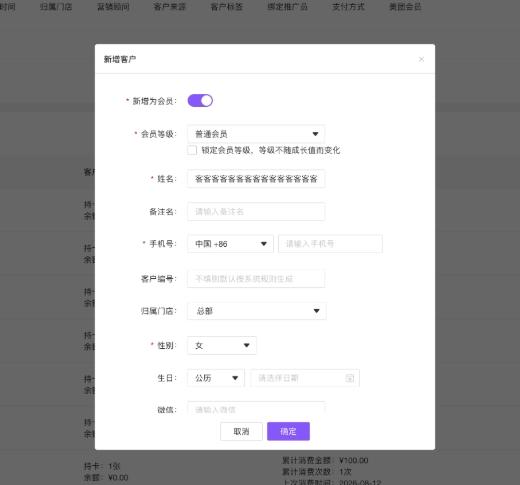Click the 美团会员 filter tab in background
The image size is (520, 485).
(x=405, y=7)
